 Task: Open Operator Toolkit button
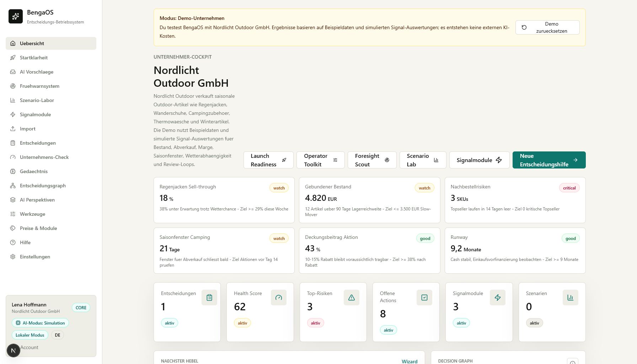tap(321, 160)
